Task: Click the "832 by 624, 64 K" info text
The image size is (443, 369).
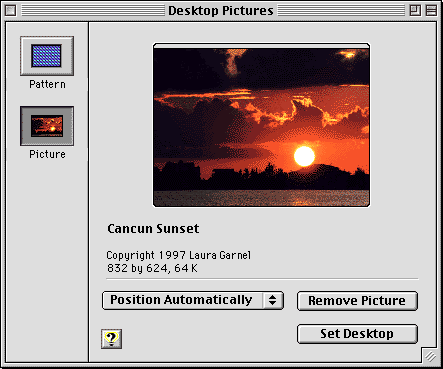Action: [152, 268]
